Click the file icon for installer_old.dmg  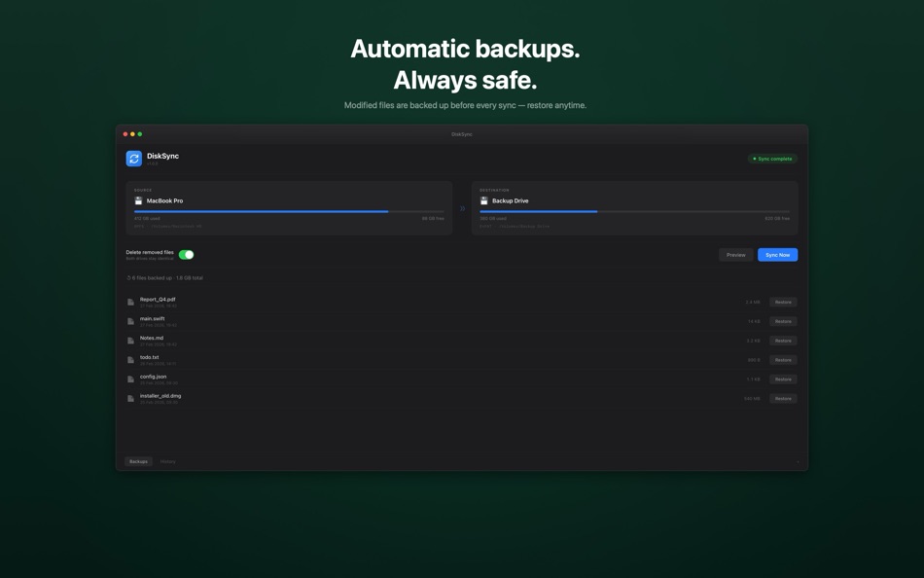131,399
